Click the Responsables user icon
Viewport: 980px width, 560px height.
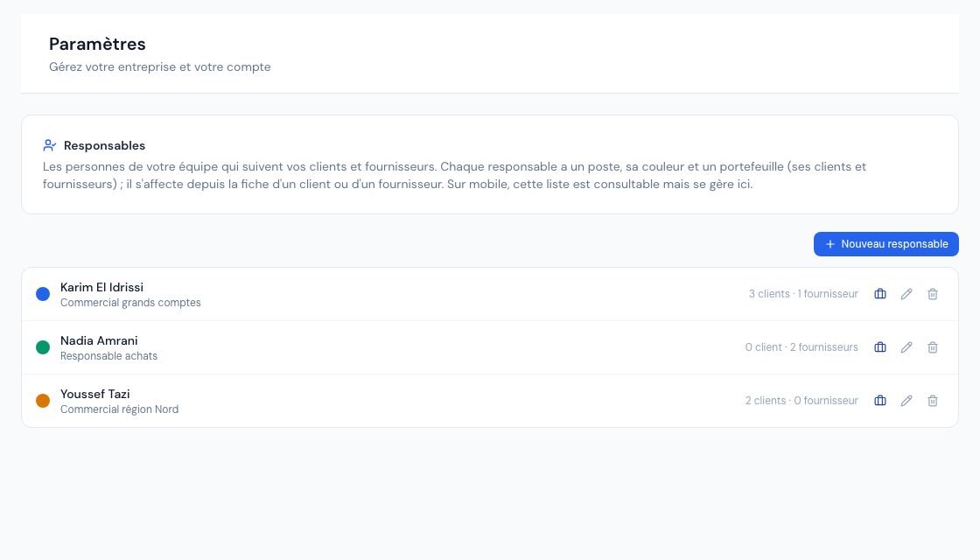click(49, 145)
